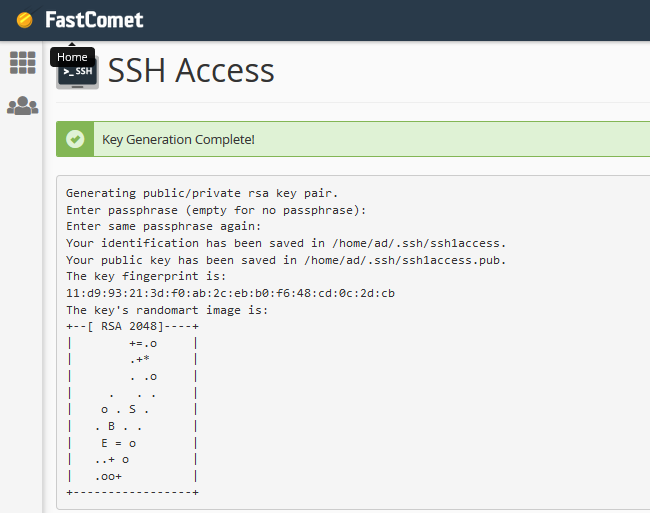Click 'The key's randomart image is:' line
This screenshot has width=650, height=513.
point(167,310)
